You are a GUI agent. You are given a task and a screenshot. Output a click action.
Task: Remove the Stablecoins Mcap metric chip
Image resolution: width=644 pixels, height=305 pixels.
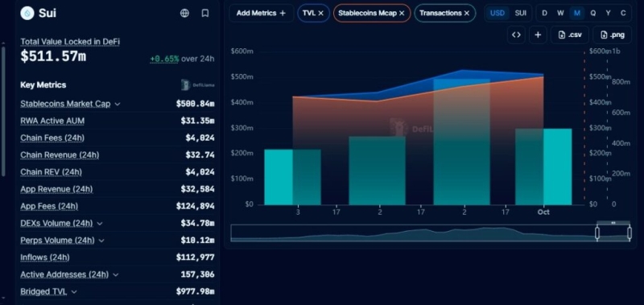(x=402, y=13)
